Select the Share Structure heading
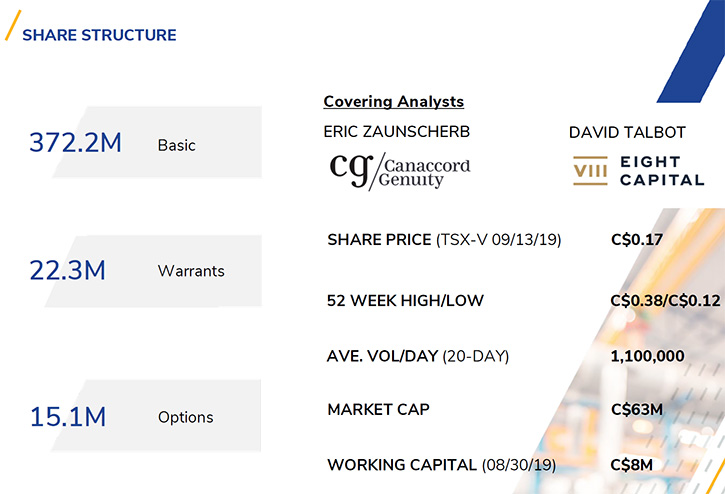 point(99,35)
